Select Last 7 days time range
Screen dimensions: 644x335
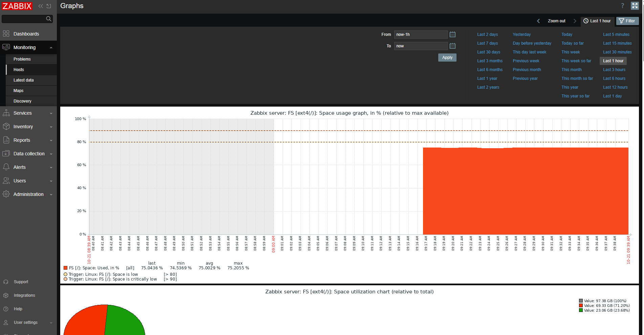[x=487, y=43]
